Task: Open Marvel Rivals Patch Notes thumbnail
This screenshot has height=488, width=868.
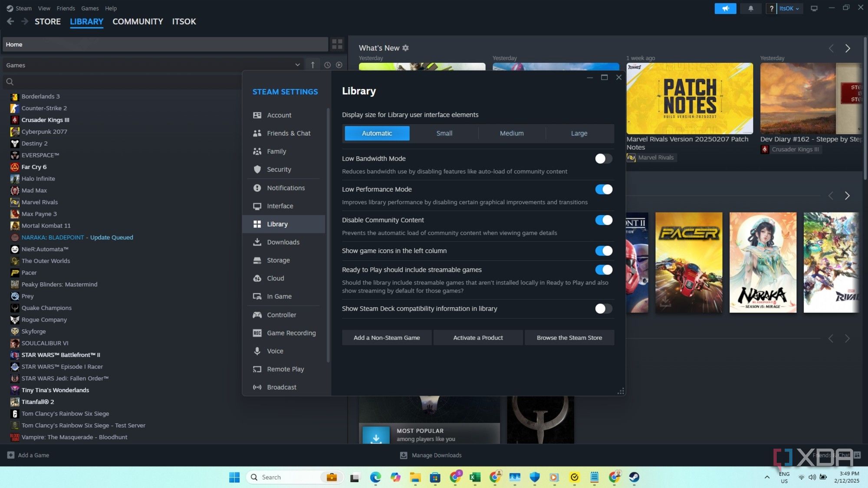Action: (690, 98)
